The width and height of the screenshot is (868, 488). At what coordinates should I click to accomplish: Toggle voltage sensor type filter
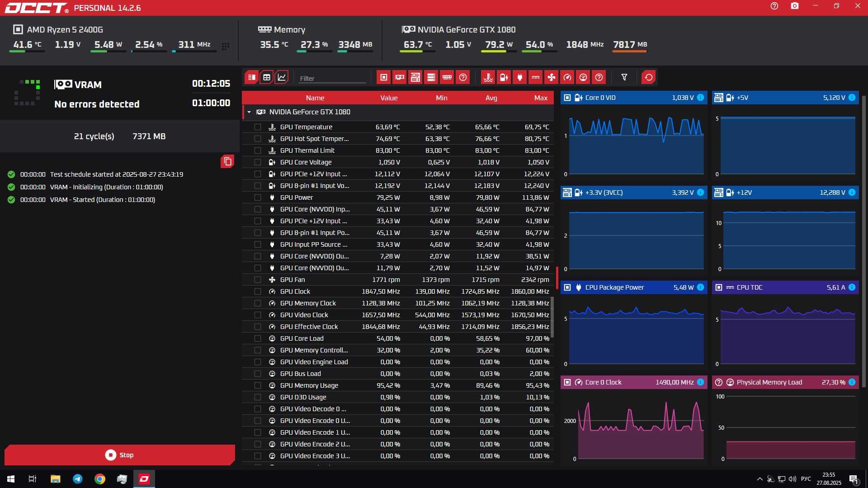coord(504,77)
